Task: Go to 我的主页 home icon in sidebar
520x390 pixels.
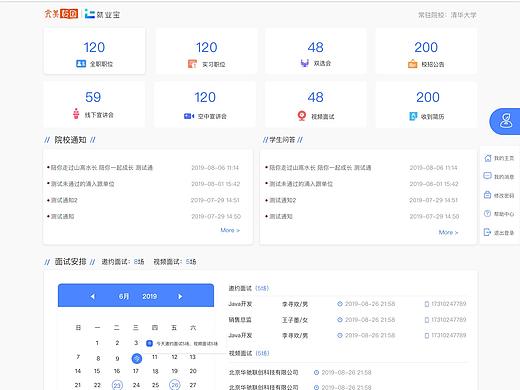Action: pos(488,158)
